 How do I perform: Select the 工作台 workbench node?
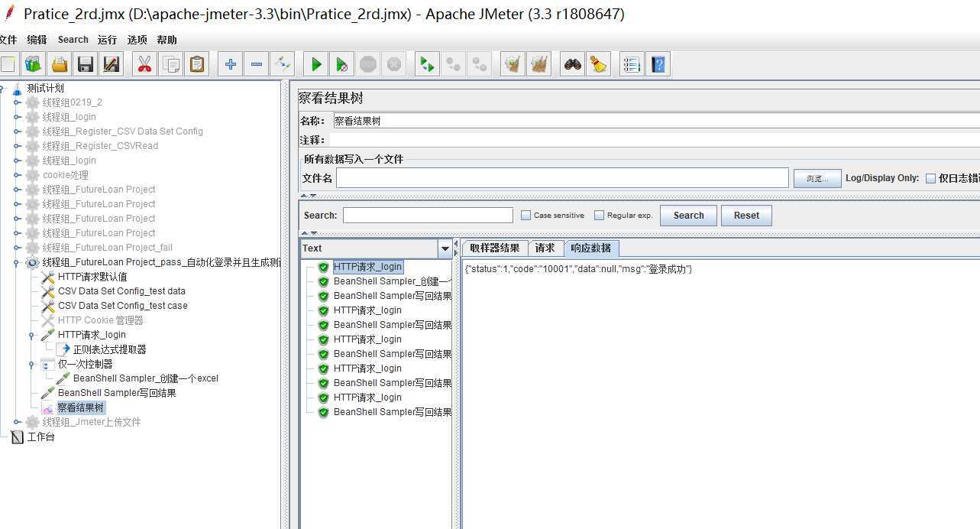(41, 437)
